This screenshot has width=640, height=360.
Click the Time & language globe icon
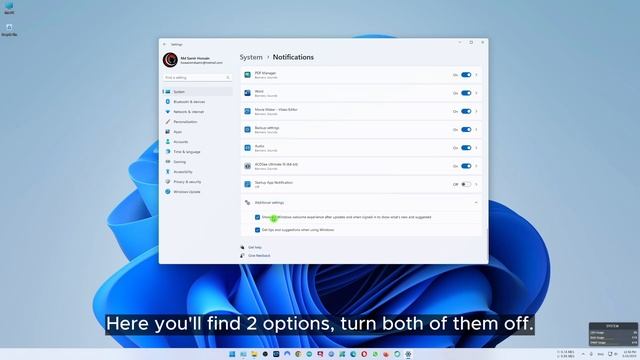168,151
